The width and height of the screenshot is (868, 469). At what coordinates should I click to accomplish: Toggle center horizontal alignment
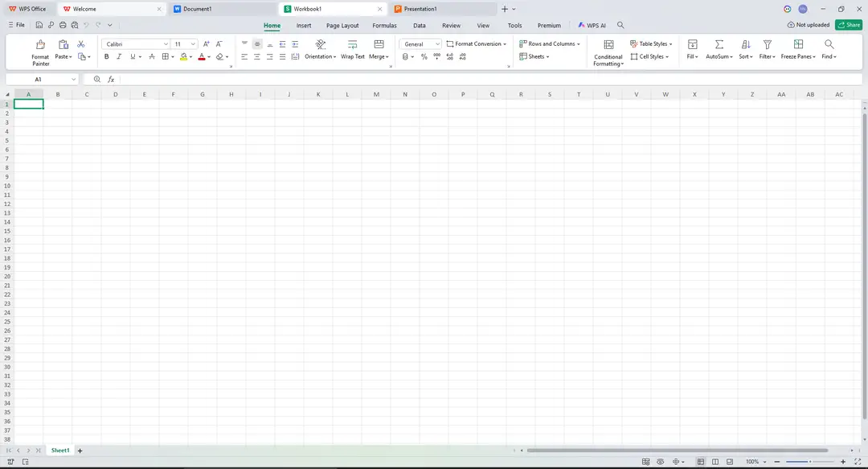click(257, 56)
